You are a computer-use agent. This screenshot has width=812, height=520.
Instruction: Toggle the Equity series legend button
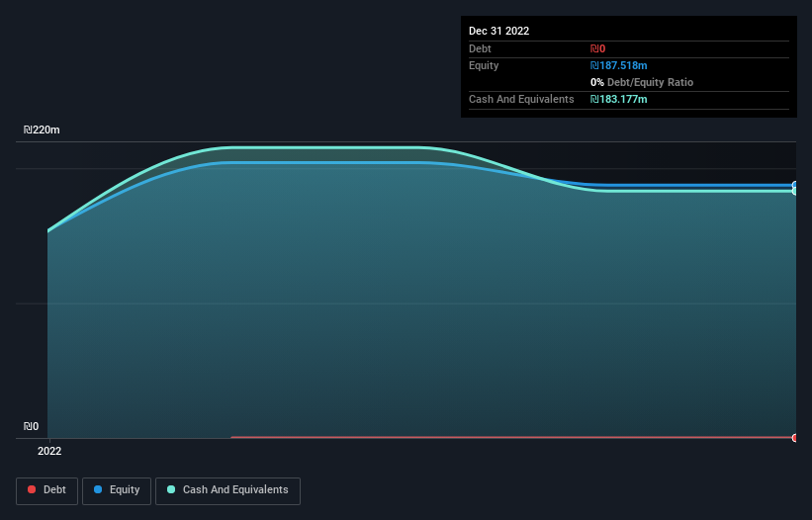click(x=117, y=490)
